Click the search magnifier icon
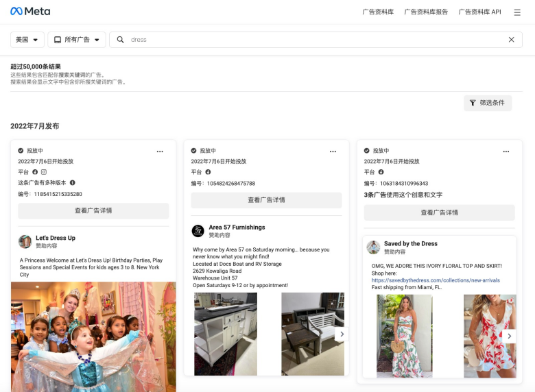This screenshot has height=392, width=535. coord(120,40)
